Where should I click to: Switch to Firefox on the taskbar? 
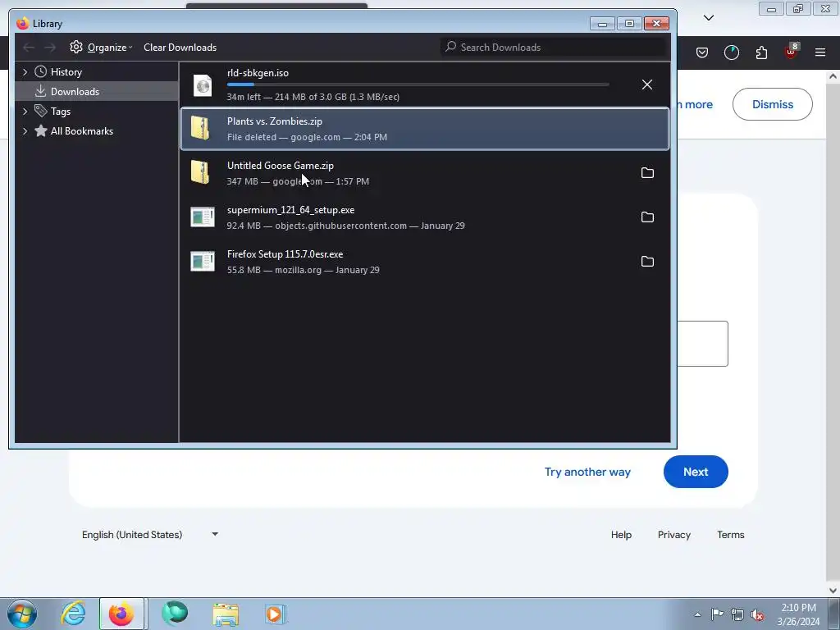pyautogui.click(x=121, y=614)
